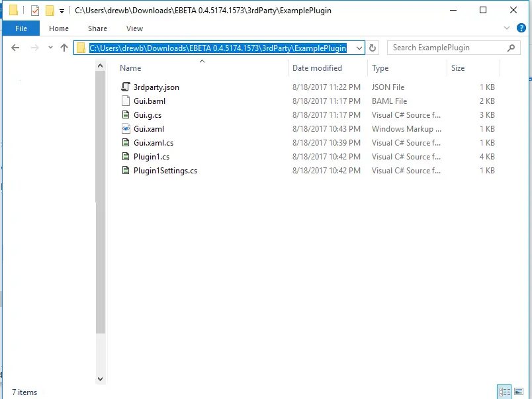Click the 7 items status text
532x399 pixels.
tap(24, 392)
